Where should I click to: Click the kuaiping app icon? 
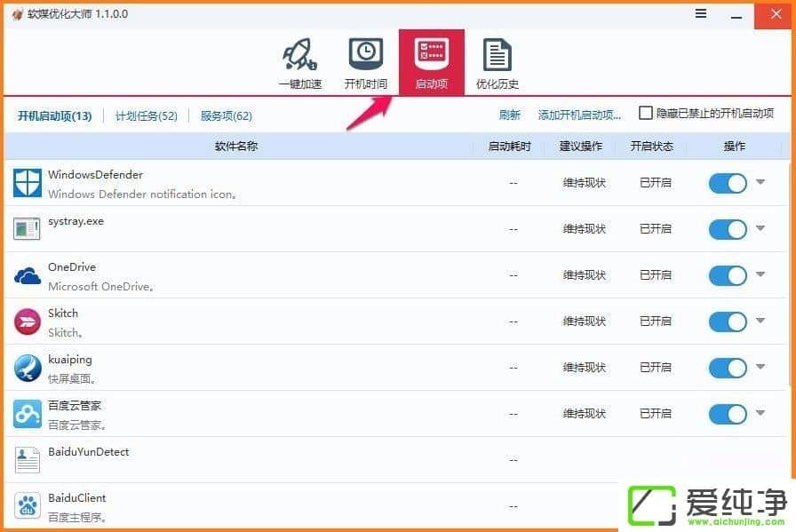point(28,368)
